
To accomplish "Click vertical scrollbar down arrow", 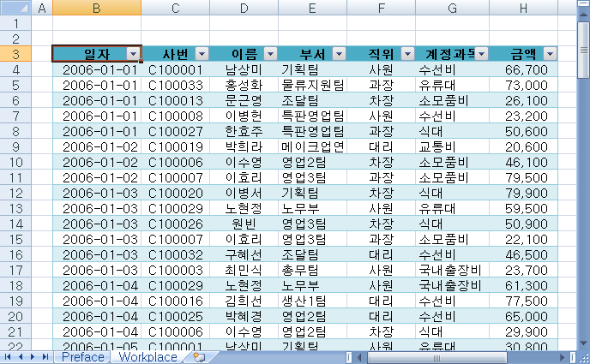I will click(583, 343).
